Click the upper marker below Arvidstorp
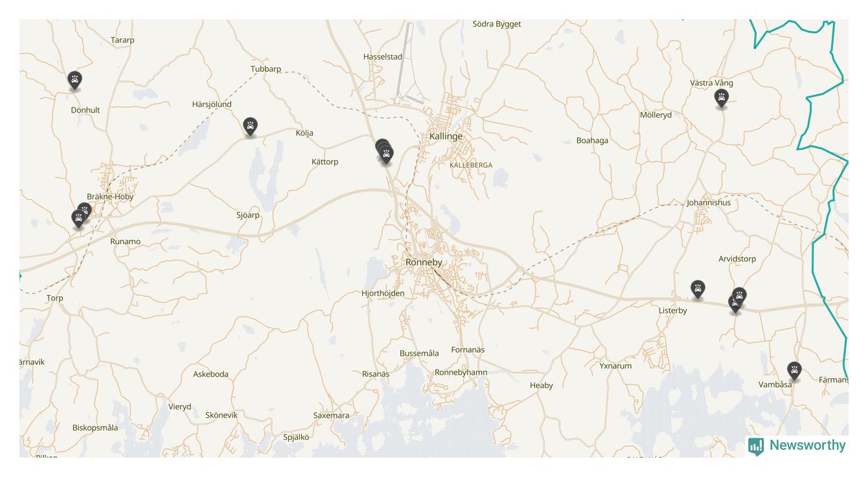Screen dimensions: 868x477 click(739, 295)
